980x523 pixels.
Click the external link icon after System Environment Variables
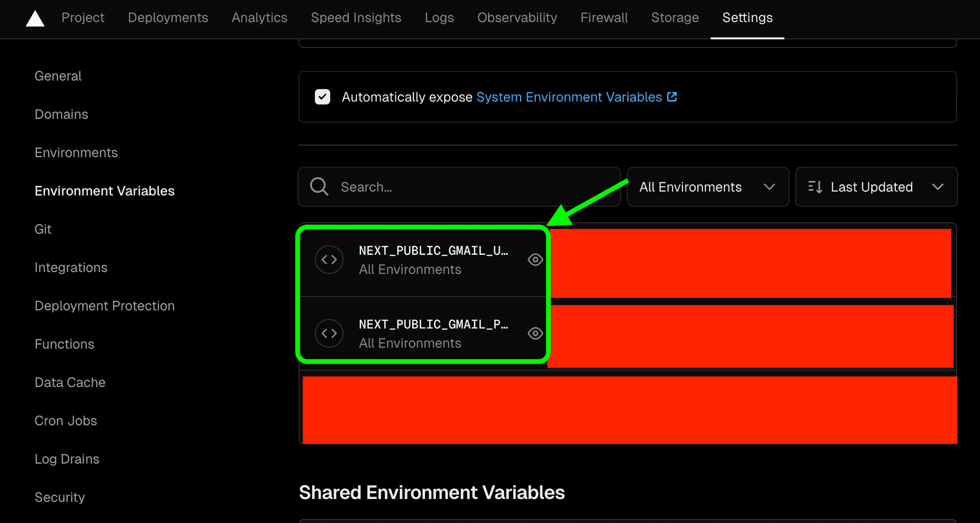tap(672, 97)
